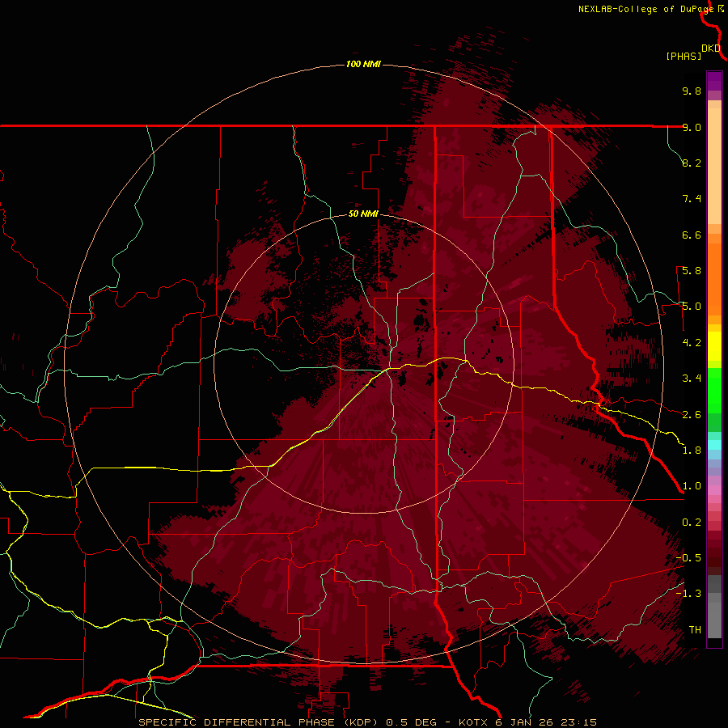Click the 6 JAN 26 date text
728x728 pixels.
tap(523, 722)
